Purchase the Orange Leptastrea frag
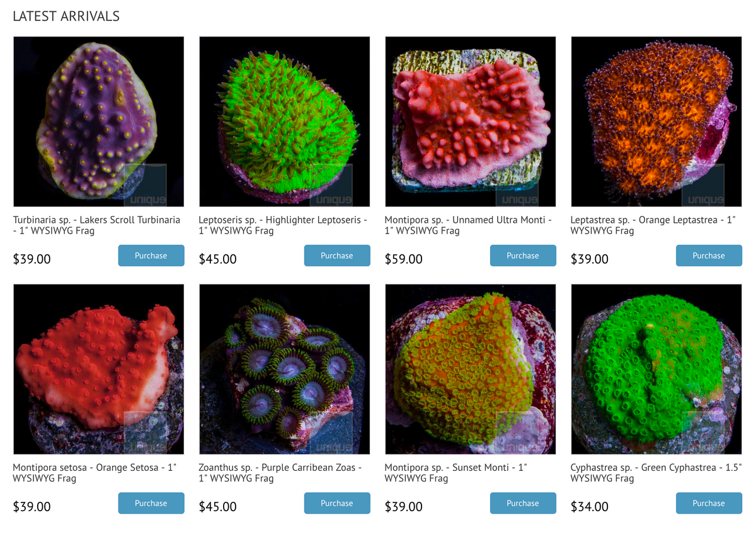 (709, 256)
